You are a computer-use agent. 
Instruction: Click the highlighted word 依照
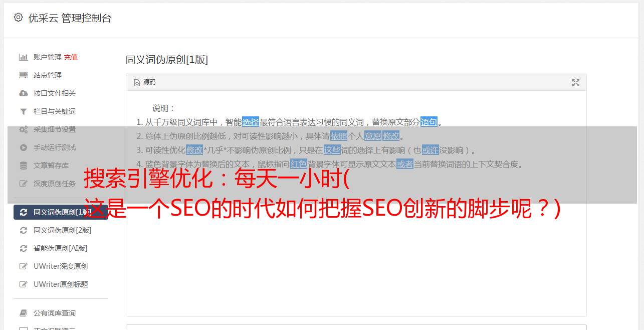(x=339, y=136)
